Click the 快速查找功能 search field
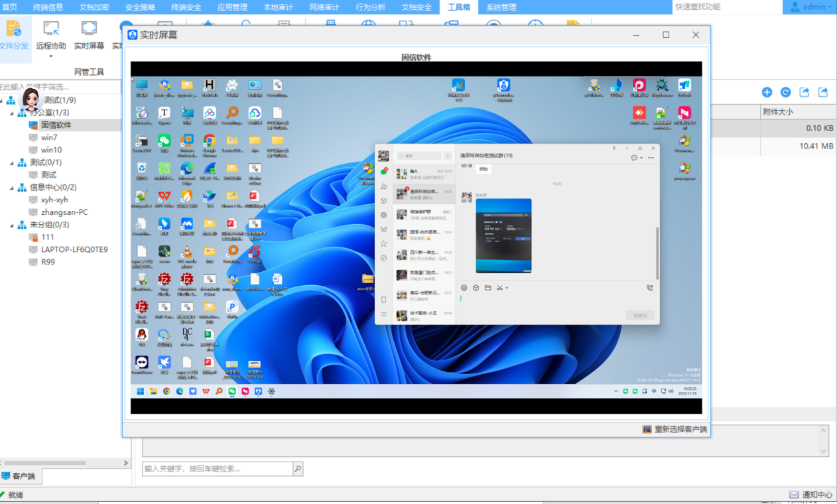 point(726,7)
